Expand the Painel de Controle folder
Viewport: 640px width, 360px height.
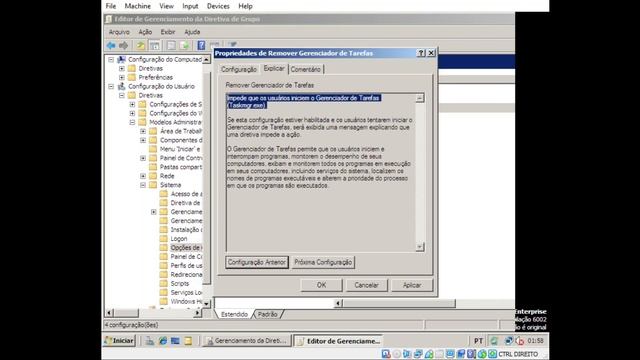click(x=143, y=158)
